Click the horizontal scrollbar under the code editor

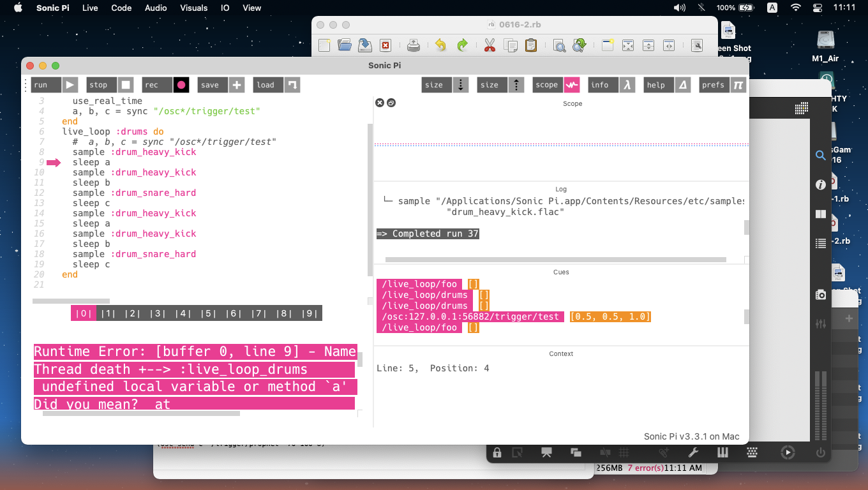(x=71, y=301)
